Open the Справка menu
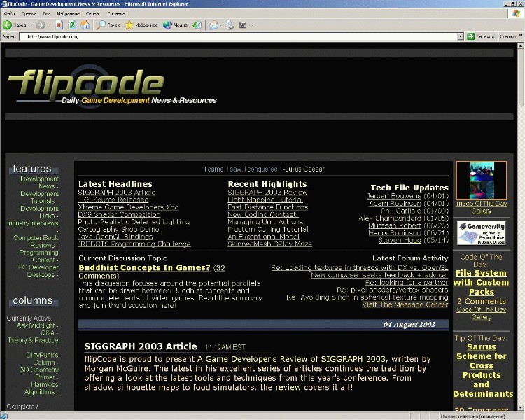This screenshot has width=525, height=420. (x=116, y=14)
